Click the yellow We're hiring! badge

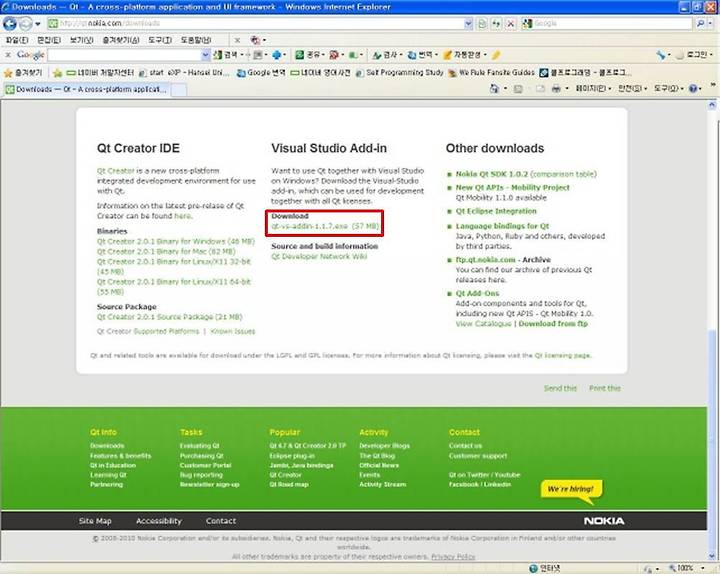(x=571, y=490)
